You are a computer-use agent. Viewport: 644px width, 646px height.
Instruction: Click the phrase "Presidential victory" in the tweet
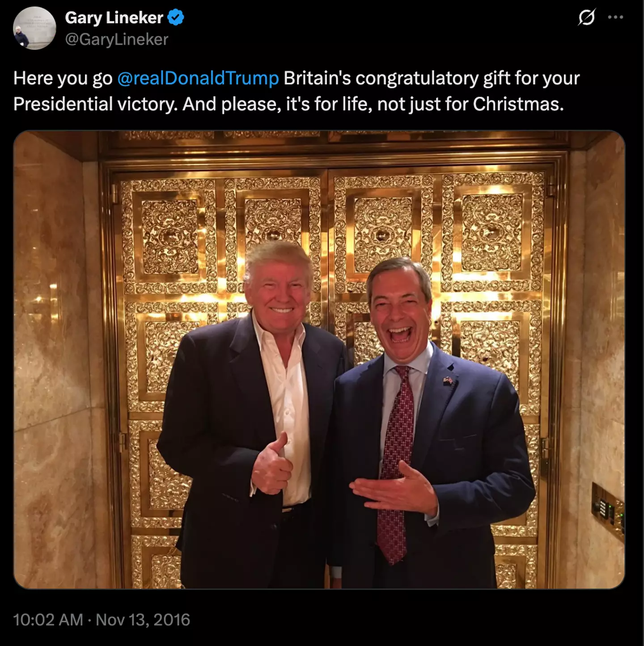pyautogui.click(x=95, y=104)
